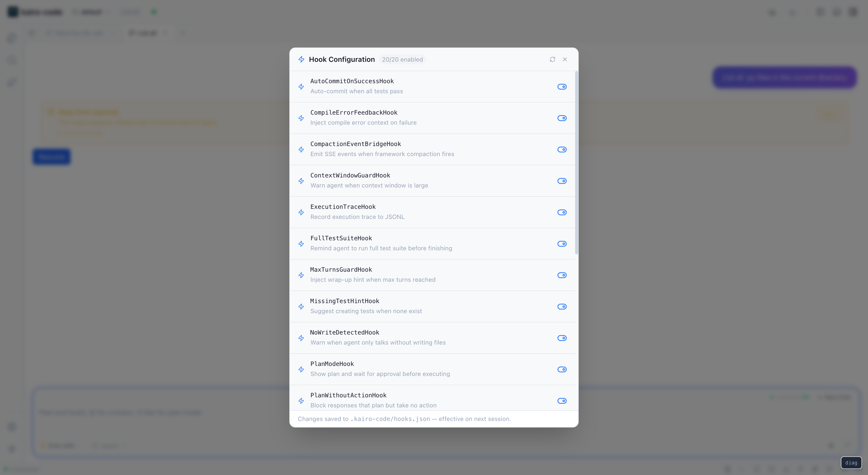Click lightning icon next to NoWriteDetectedHook
The height and width of the screenshot is (475, 868).
[301, 338]
